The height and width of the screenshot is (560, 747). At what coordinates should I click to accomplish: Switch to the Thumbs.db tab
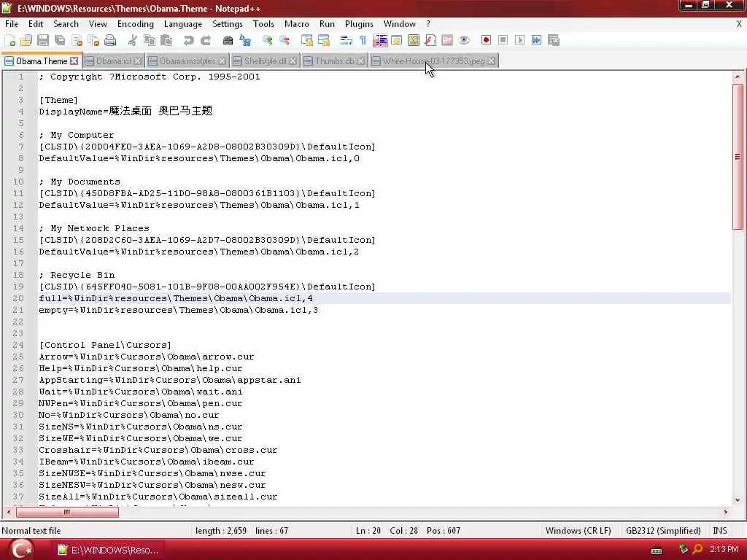pyautogui.click(x=334, y=61)
